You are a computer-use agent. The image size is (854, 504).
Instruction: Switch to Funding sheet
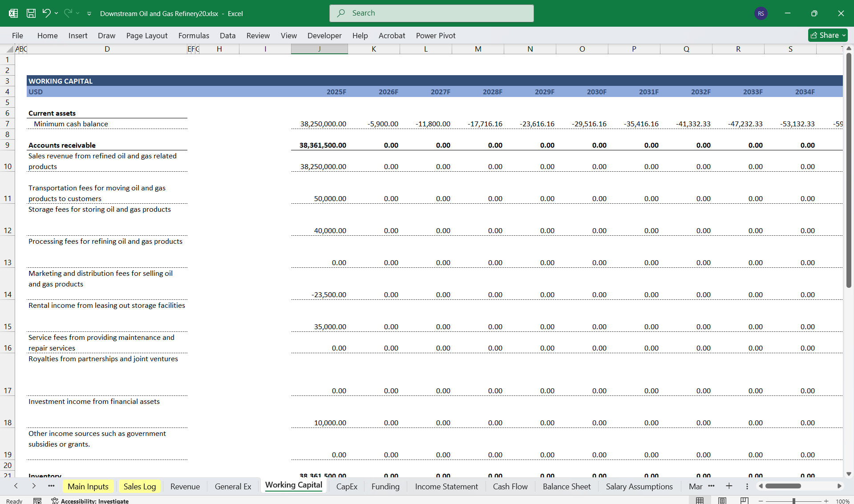pos(385,487)
